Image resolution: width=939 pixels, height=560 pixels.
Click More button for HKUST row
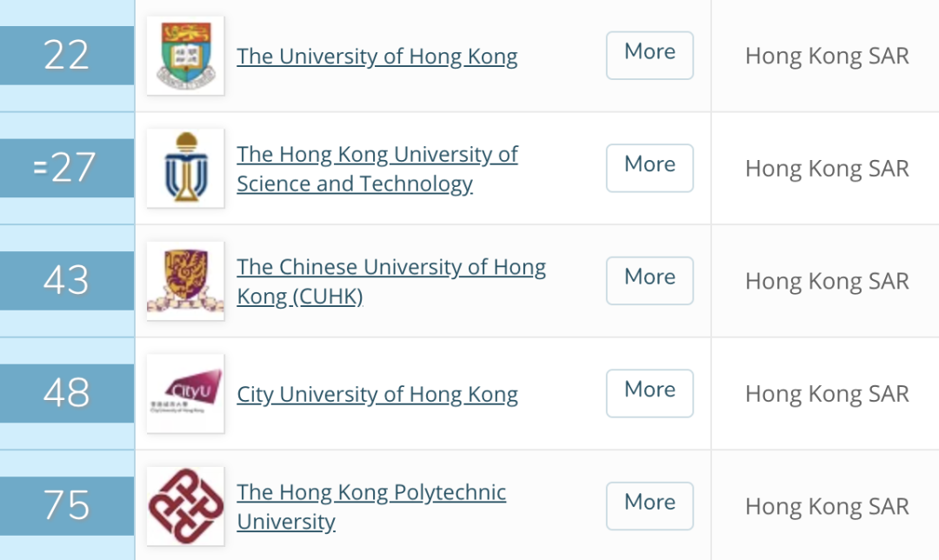point(649,169)
